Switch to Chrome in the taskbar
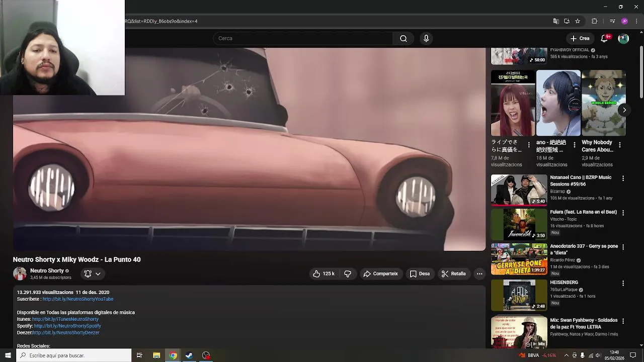This screenshot has height=362, width=644. point(173,355)
